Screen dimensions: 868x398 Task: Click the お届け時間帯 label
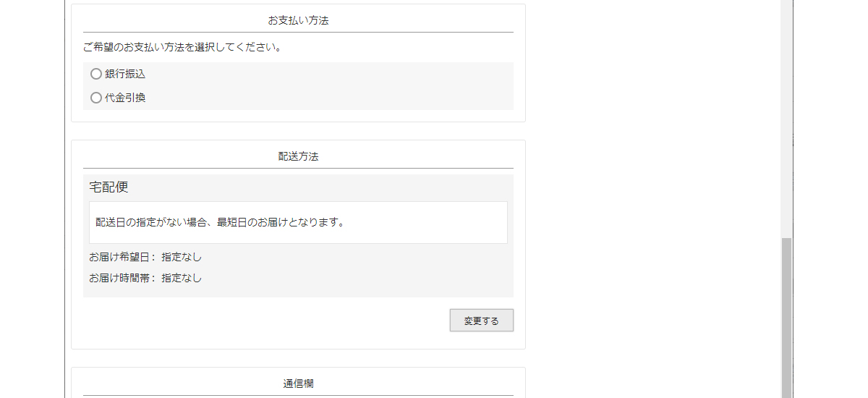pos(122,278)
